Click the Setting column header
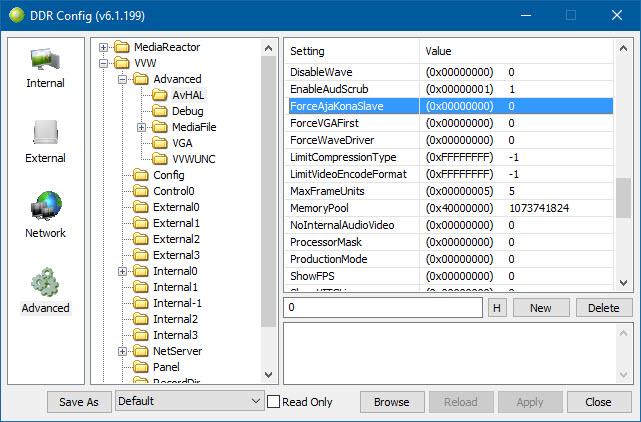This screenshot has height=422, width=641. (352, 51)
